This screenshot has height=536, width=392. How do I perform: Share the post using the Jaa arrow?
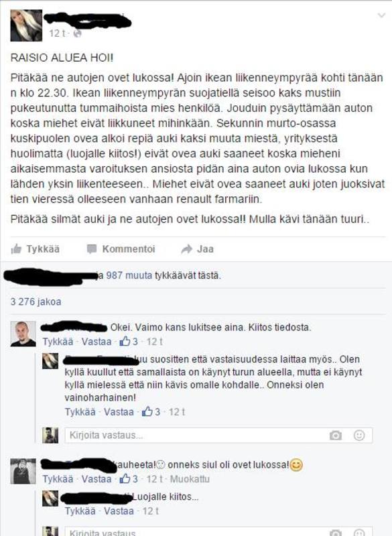click(198, 249)
